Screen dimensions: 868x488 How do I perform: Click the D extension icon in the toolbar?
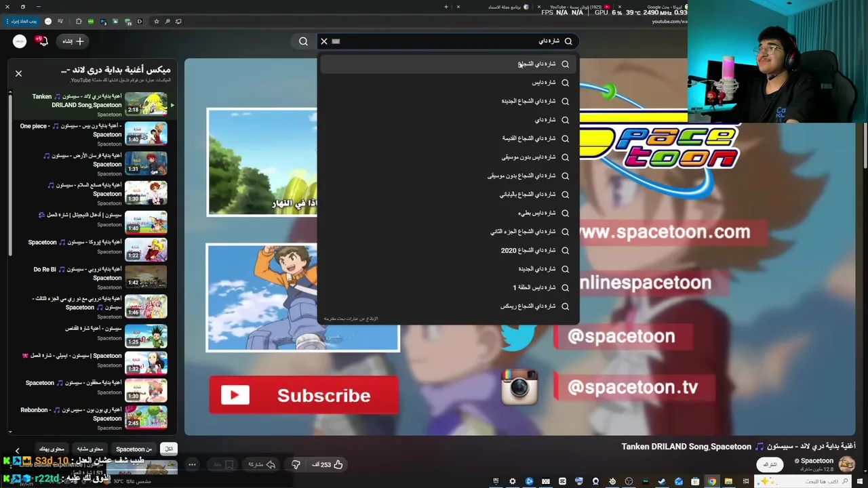[140, 22]
